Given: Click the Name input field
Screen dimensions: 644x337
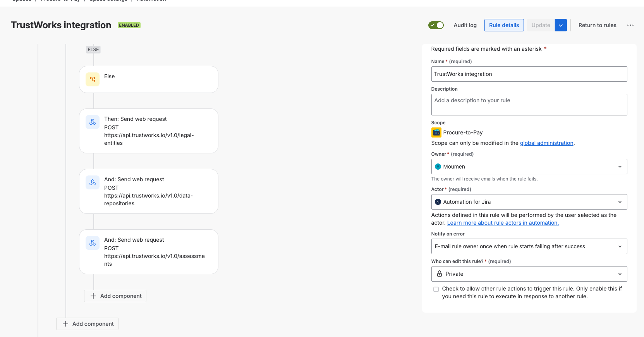Looking at the screenshot, I should 529,74.
